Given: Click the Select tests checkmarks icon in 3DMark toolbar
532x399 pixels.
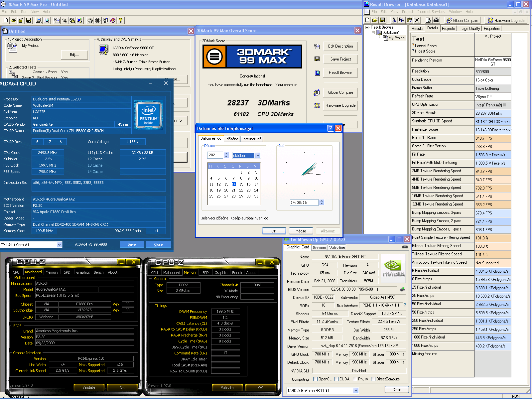Looking at the screenshot, I should pos(65,20).
